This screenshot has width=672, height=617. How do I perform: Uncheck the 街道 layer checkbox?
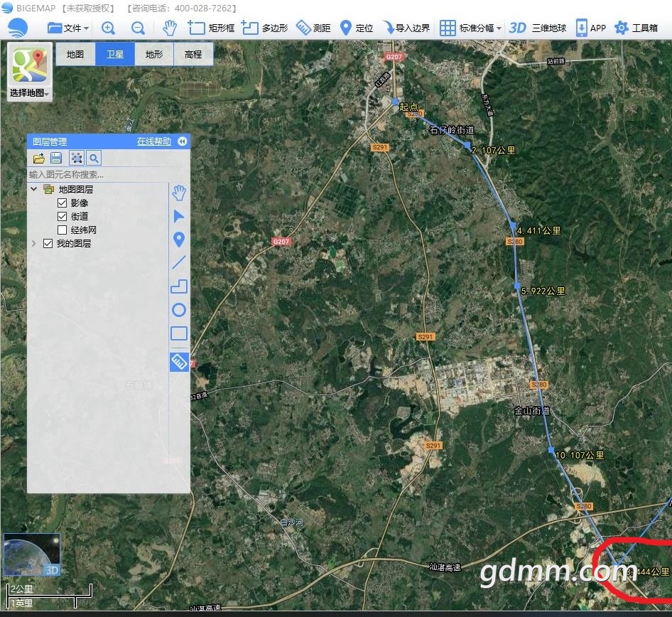tap(62, 217)
